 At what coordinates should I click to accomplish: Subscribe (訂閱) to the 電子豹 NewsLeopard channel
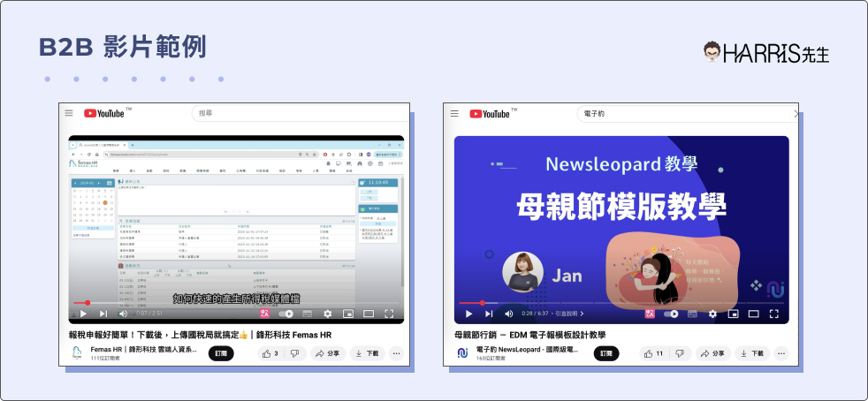click(x=606, y=353)
